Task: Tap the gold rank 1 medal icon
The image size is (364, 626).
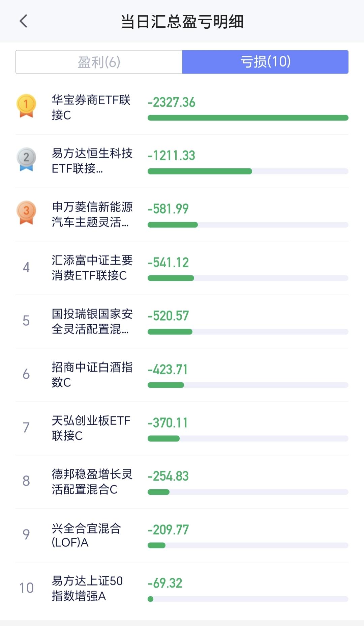Action: point(26,106)
